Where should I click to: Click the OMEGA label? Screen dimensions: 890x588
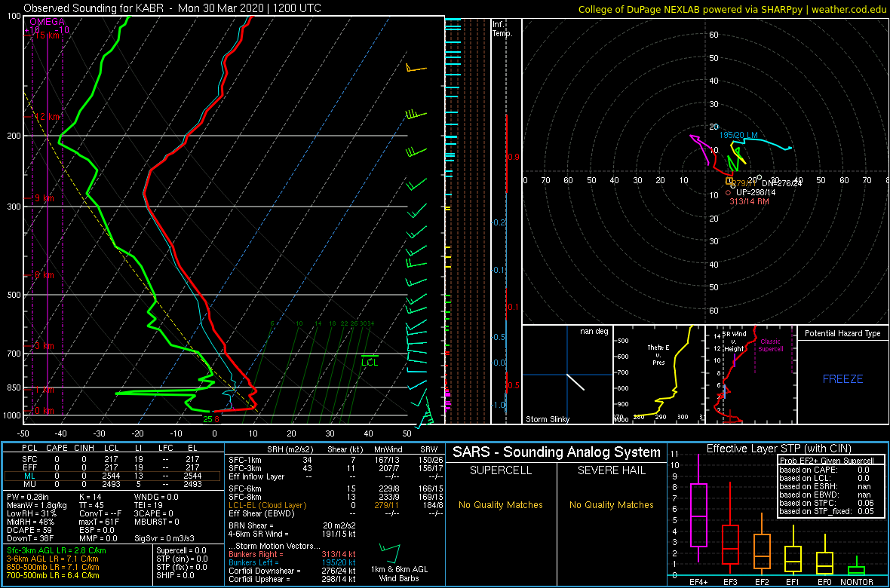pos(47,22)
